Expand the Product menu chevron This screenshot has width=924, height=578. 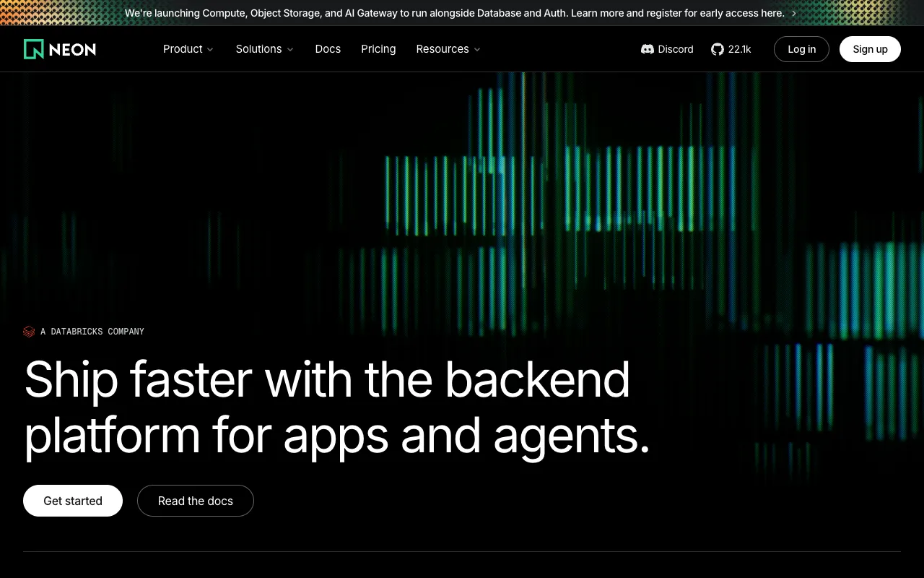click(210, 50)
